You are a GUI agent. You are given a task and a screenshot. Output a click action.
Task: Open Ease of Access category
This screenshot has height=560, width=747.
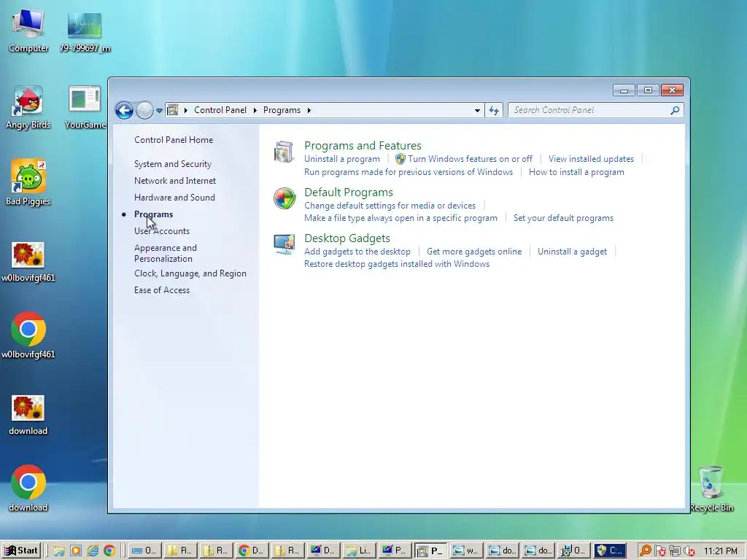click(x=161, y=290)
